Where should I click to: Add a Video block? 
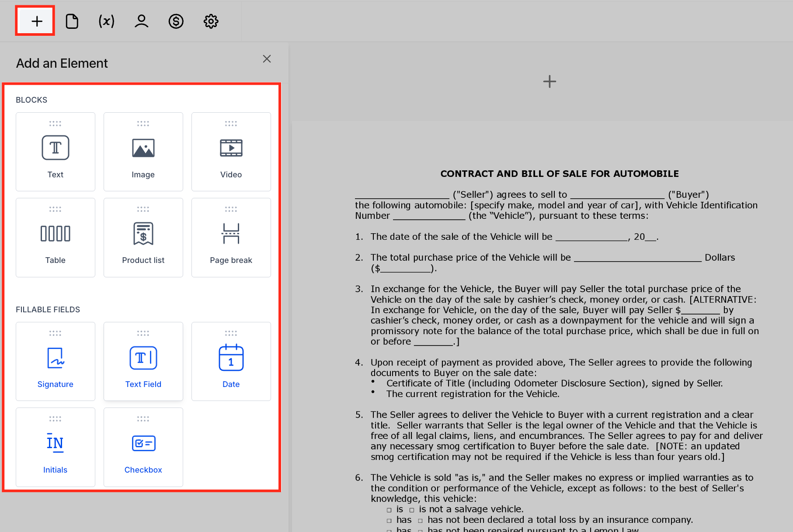pos(231,151)
